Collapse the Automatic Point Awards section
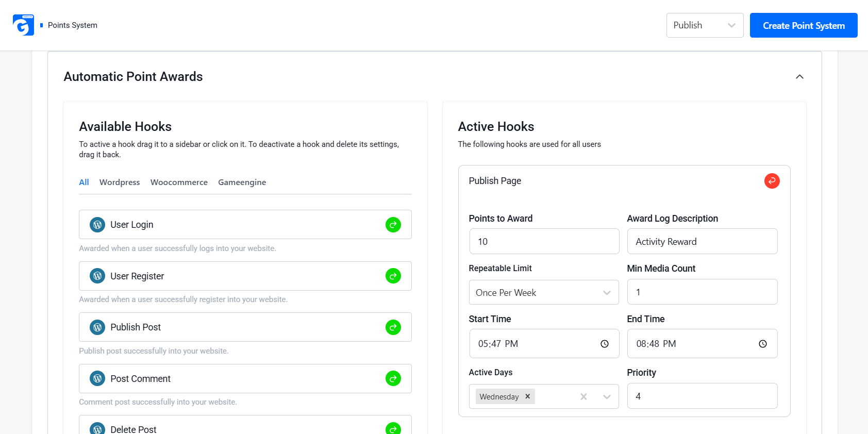868x434 pixels. (799, 77)
